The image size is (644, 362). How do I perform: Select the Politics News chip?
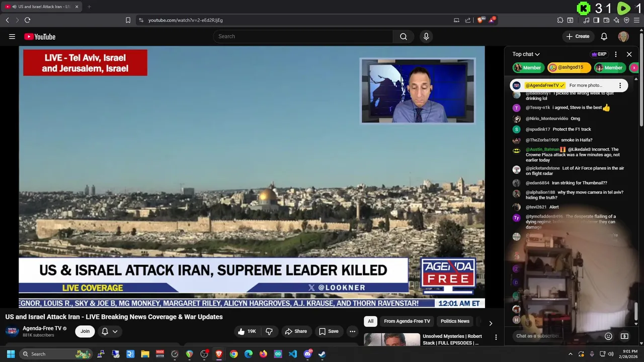(455, 321)
